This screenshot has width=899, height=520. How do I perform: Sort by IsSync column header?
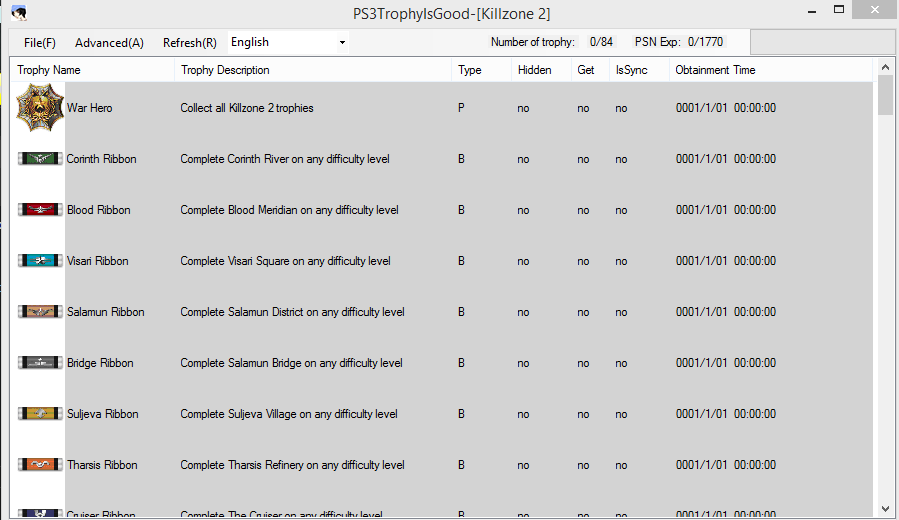pos(639,70)
